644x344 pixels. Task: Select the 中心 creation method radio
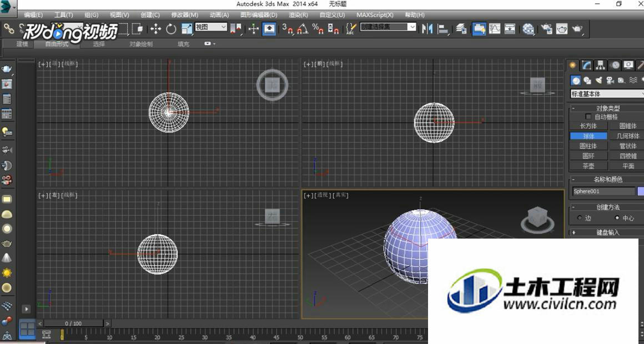pyautogui.click(x=617, y=218)
